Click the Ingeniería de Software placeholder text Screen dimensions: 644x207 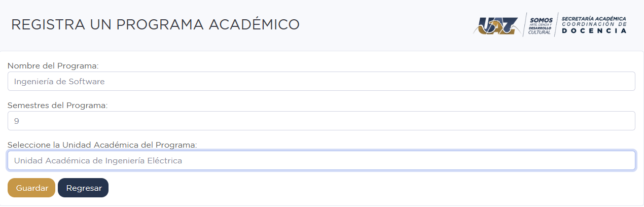pyautogui.click(x=59, y=81)
